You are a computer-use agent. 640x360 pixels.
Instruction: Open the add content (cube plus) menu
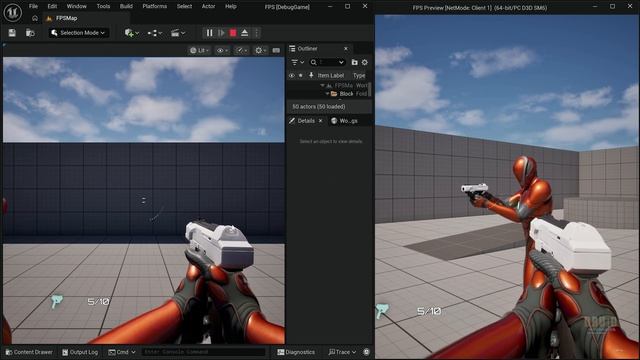click(x=132, y=33)
